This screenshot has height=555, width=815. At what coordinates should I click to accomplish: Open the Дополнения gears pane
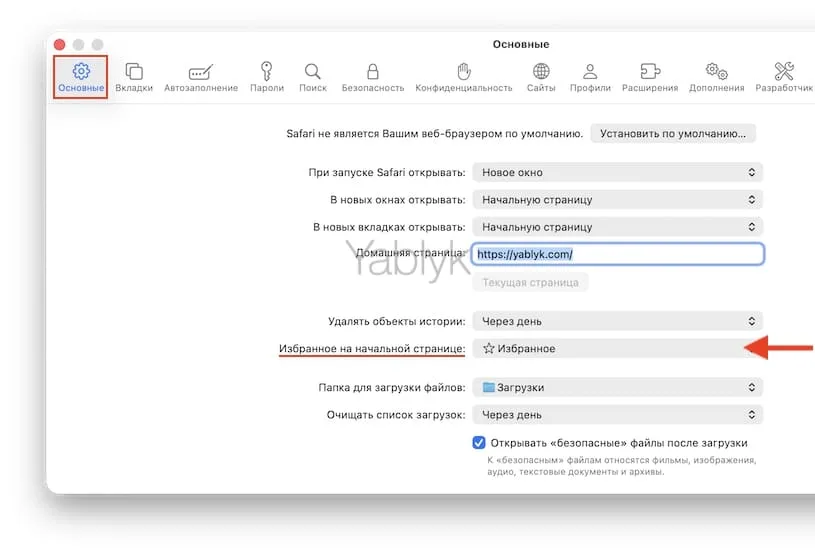[x=716, y=77]
